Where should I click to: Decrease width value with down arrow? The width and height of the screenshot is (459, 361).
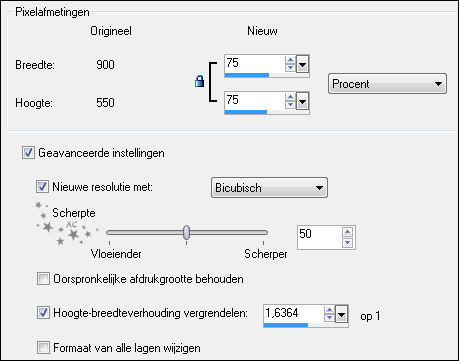(290, 67)
